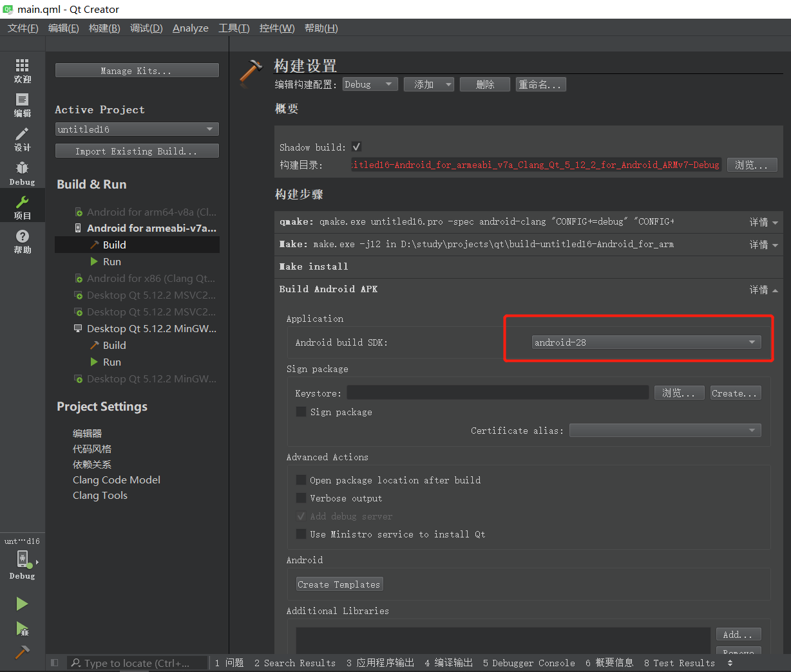Click Add... library button
This screenshot has height=672, width=791.
point(739,634)
